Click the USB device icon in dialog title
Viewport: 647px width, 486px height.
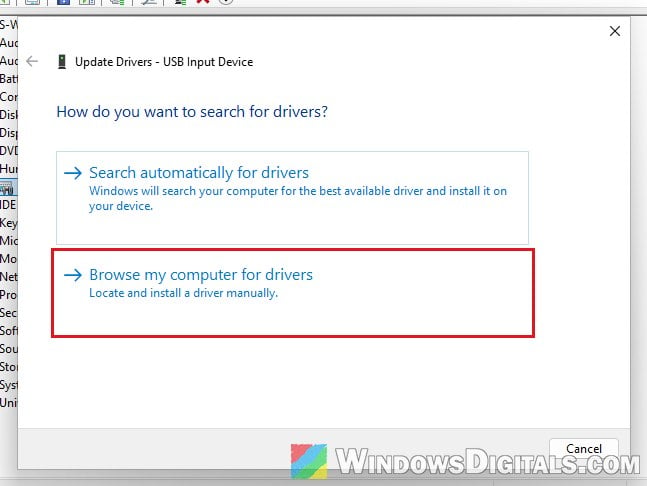pyautogui.click(x=62, y=61)
